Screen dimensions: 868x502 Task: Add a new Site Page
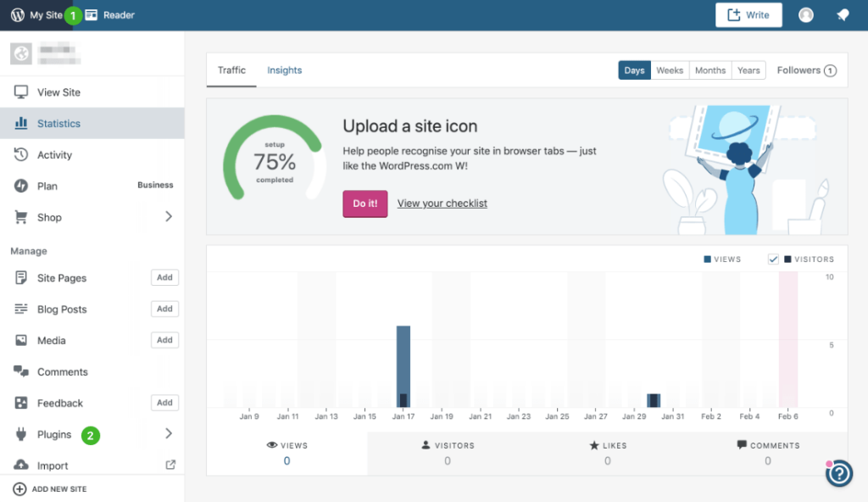pos(164,277)
